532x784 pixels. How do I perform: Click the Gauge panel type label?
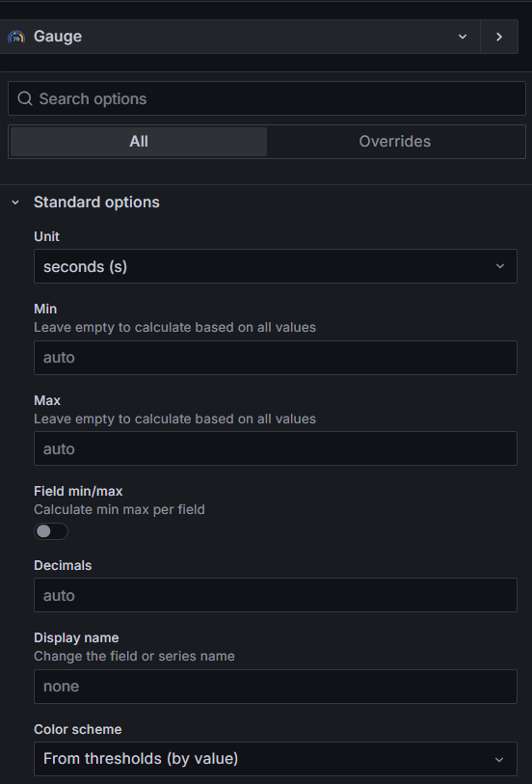(58, 37)
